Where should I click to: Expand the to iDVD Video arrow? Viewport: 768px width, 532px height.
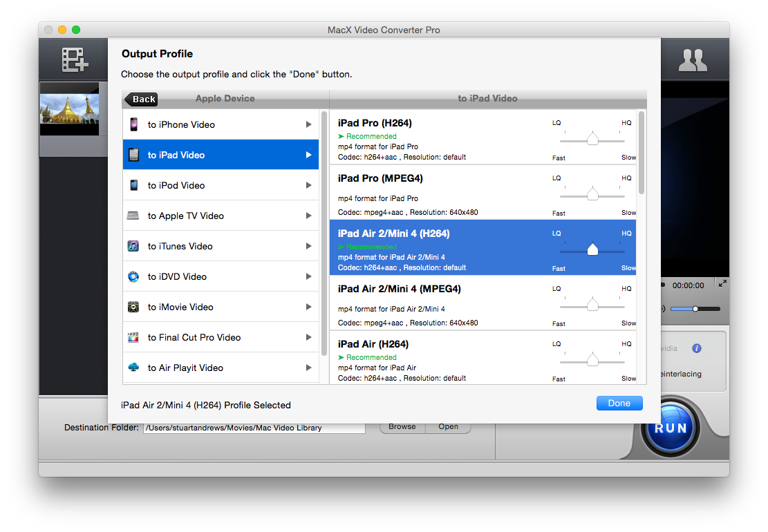(x=308, y=276)
